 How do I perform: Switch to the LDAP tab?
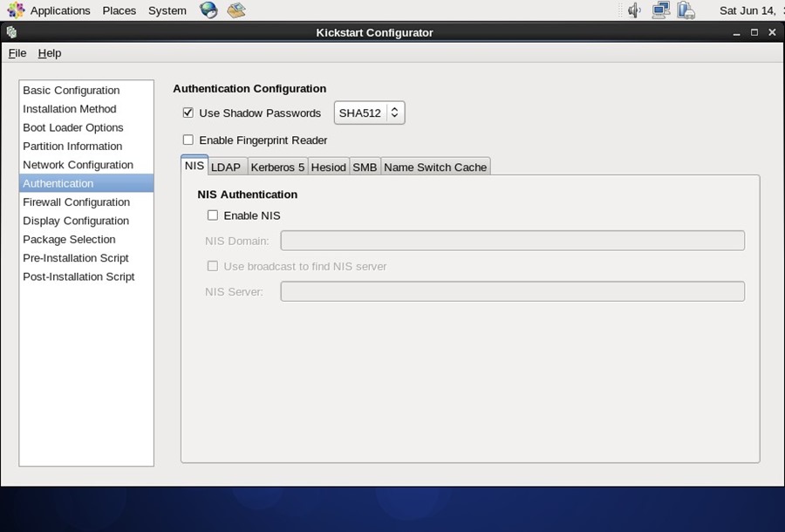pos(227,167)
